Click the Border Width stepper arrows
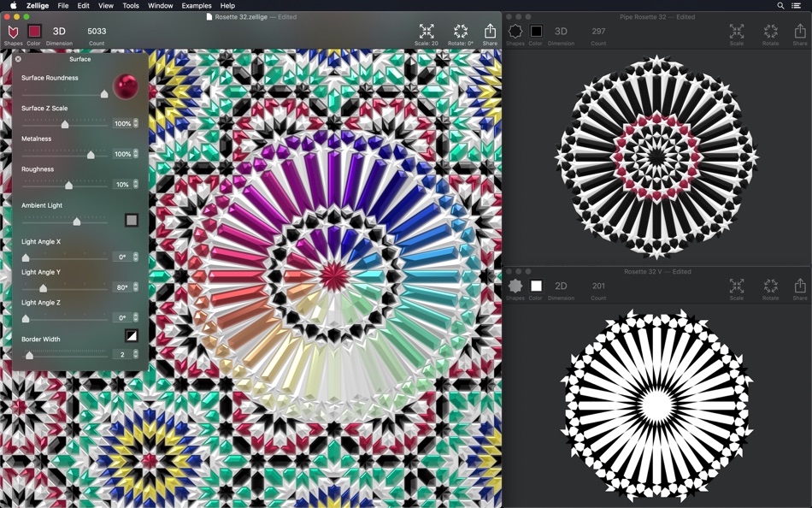This screenshot has width=812, height=508. pos(136,355)
